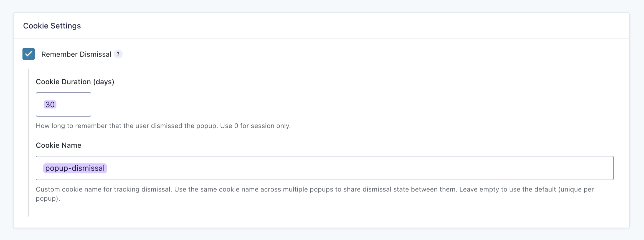Click empty space right of 30 in duration box
Screen dimensions: 644x240
(x=75, y=105)
